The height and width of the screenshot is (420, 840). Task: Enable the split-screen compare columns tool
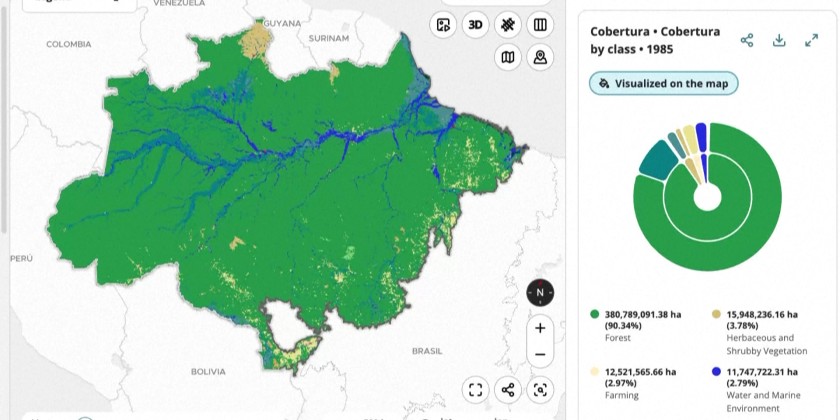[540, 25]
